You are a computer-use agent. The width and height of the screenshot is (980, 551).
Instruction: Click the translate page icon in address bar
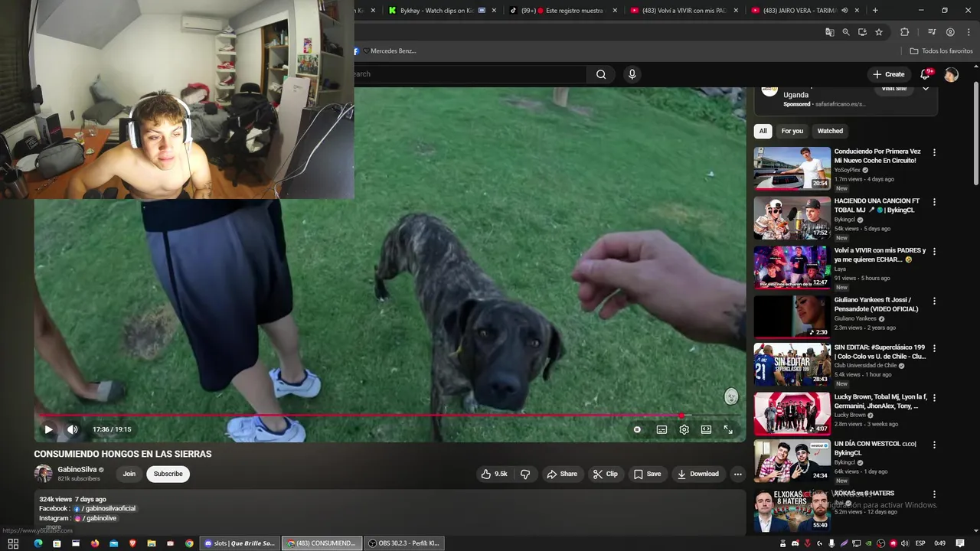[x=829, y=32]
